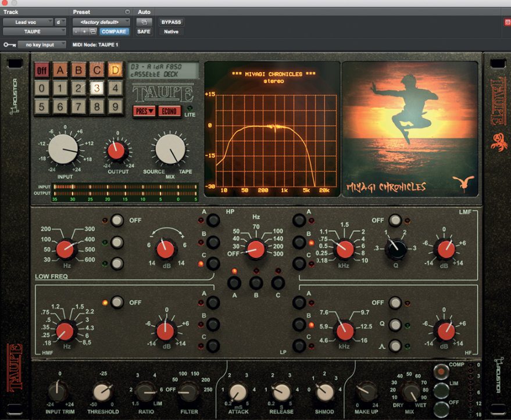
Task: Click the Miyagi Chronicles artwork image
Action: click(410, 129)
